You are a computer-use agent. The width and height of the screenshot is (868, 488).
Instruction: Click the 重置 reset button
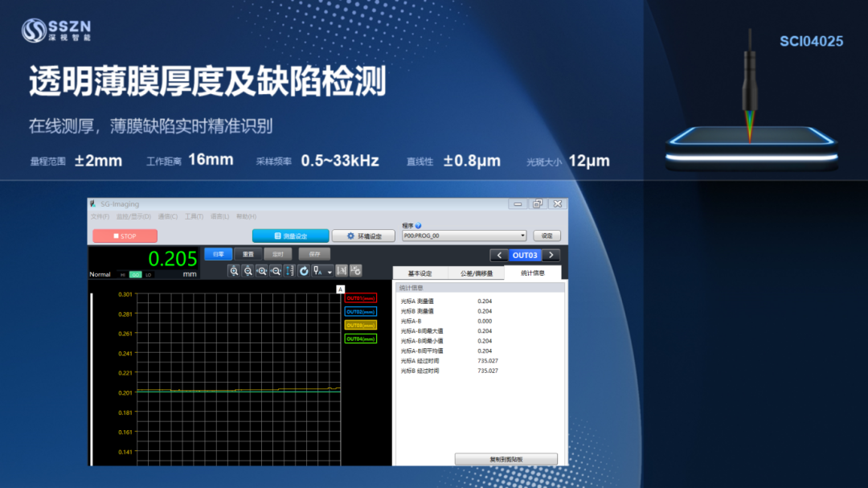coord(248,254)
